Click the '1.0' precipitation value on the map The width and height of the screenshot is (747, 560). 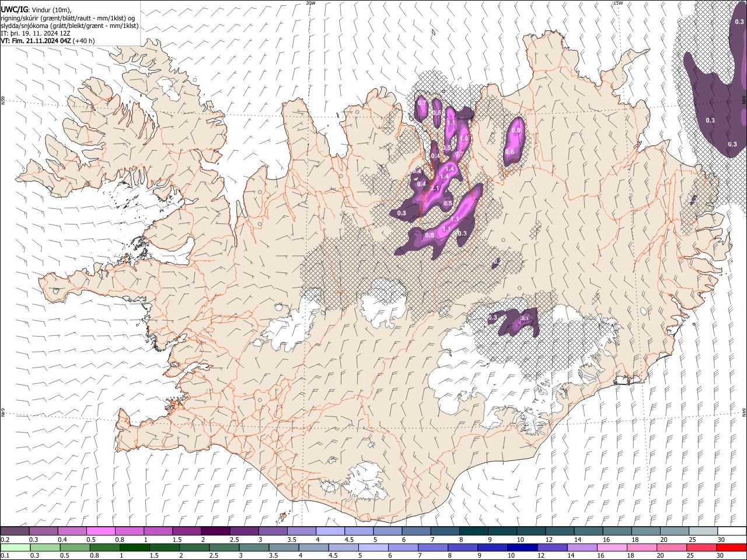[465, 138]
